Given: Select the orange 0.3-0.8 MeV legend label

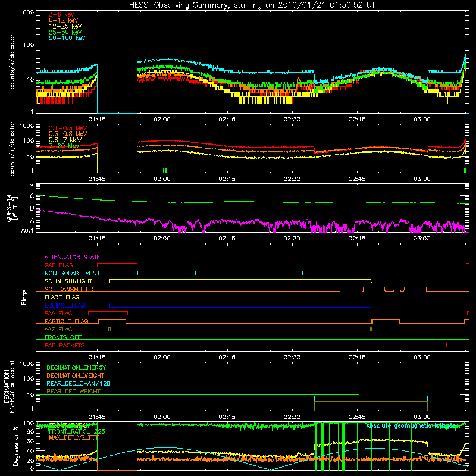Looking at the screenshot, I should tap(68, 134).
